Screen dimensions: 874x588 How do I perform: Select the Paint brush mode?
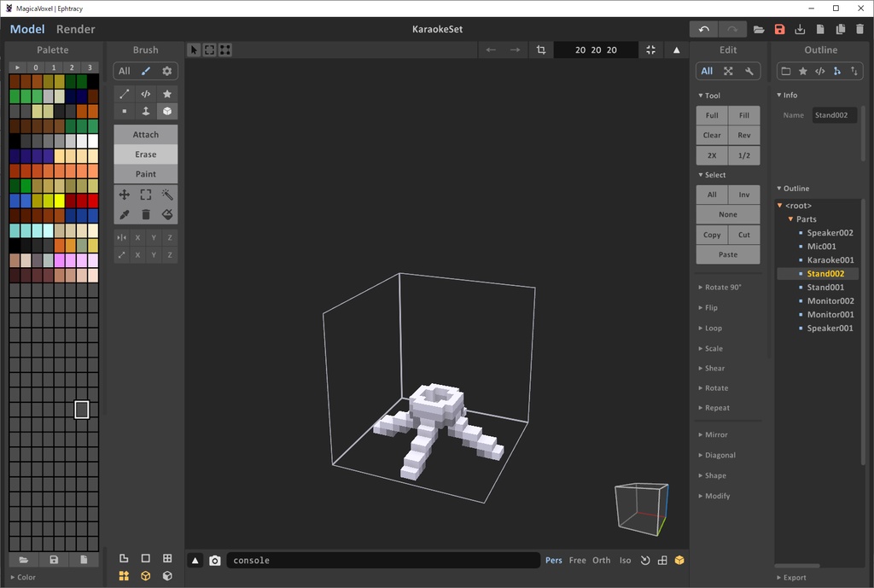tap(145, 174)
